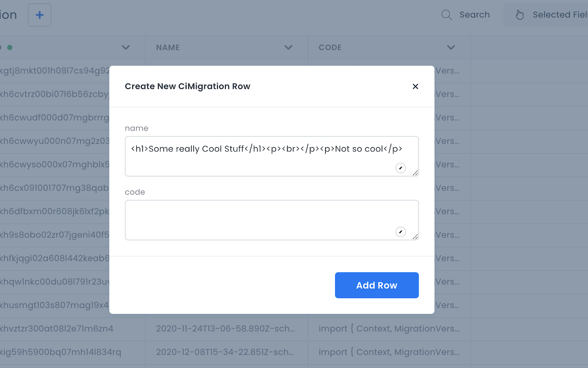Image resolution: width=588 pixels, height=368 pixels.
Task: Open the Selected Fields button
Action: tap(546, 15)
